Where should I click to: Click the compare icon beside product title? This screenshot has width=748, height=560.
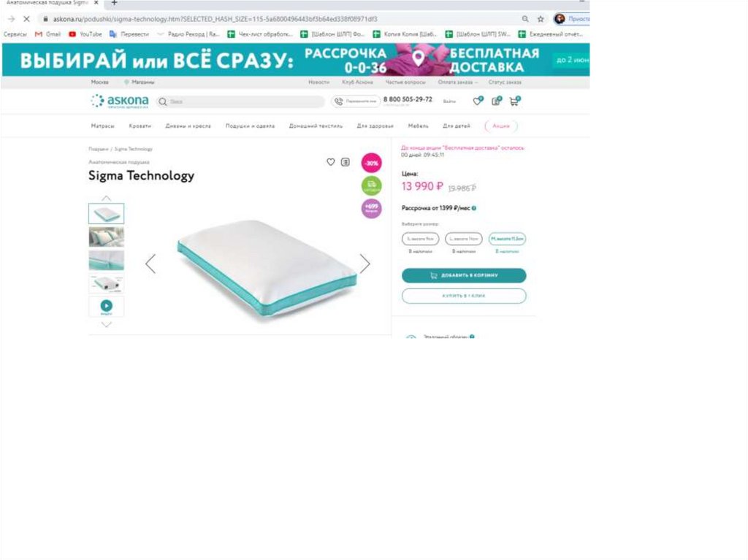pos(346,162)
